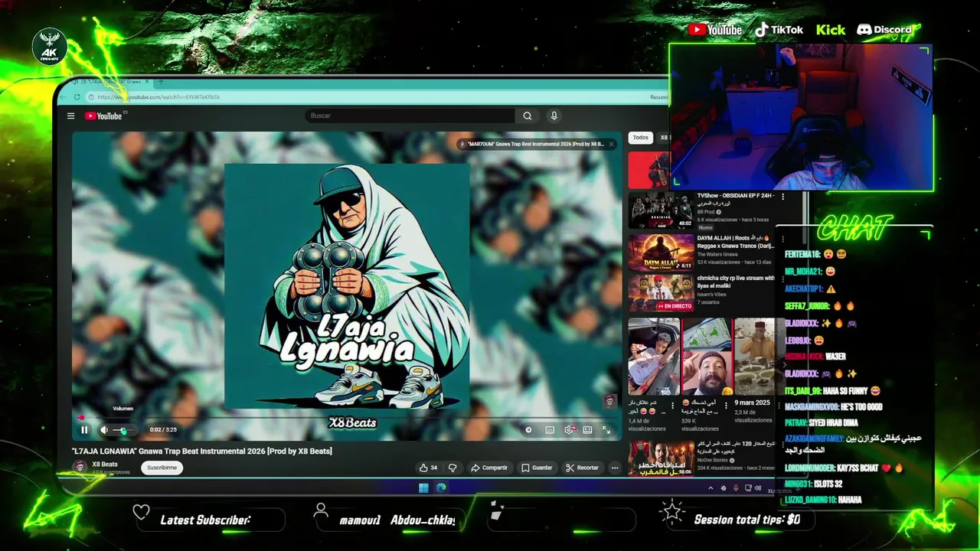Go back in the browser
The image size is (980, 551).
[x=64, y=97]
